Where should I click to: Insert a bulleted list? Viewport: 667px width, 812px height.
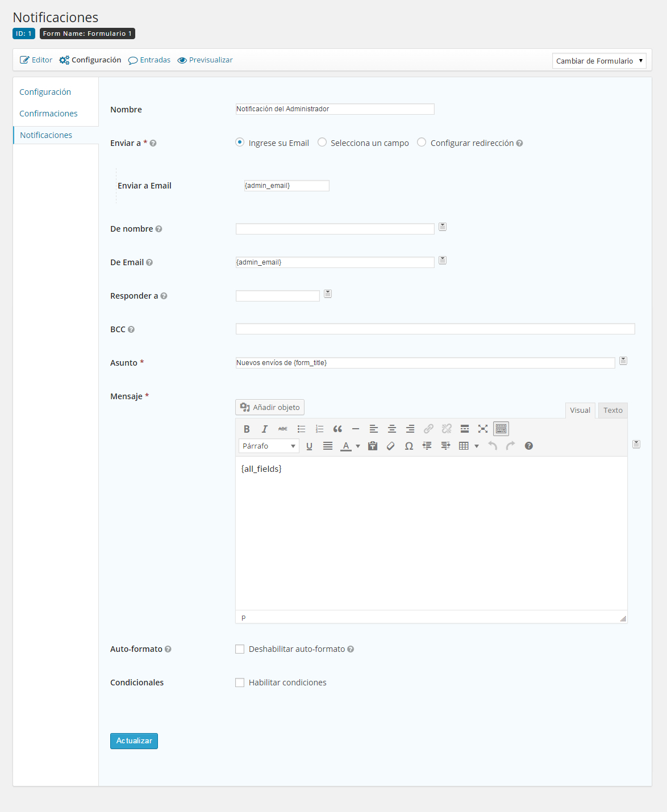point(301,429)
